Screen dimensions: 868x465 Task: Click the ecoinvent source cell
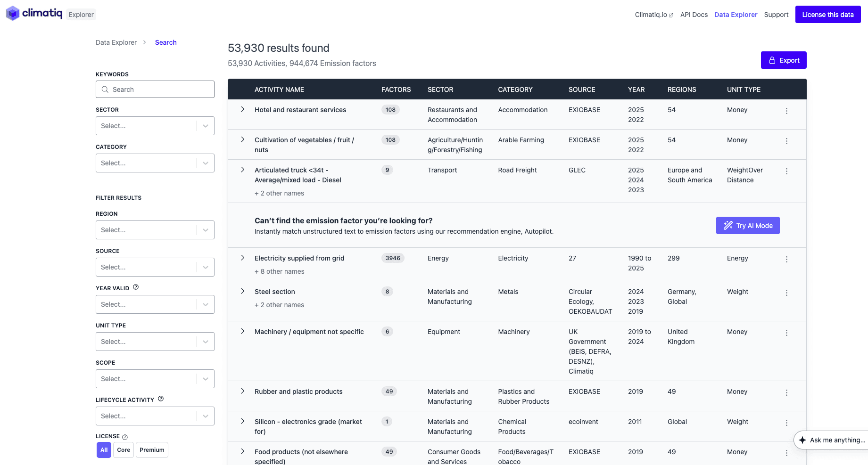(x=583, y=422)
